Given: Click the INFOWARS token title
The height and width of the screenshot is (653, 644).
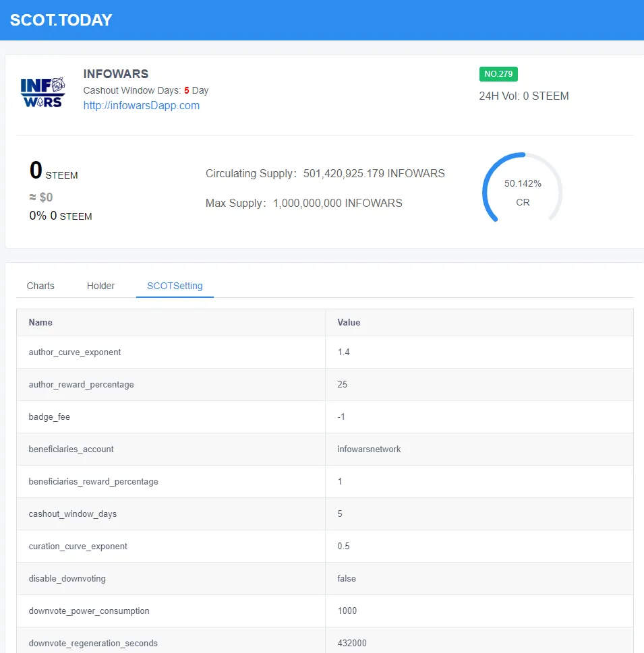Looking at the screenshot, I should coord(116,73).
